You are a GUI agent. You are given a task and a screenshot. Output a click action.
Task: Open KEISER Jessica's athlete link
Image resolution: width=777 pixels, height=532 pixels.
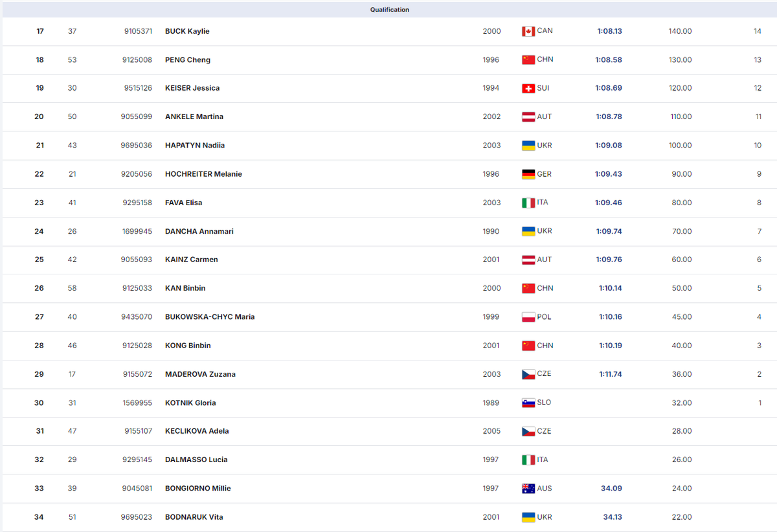(x=192, y=88)
